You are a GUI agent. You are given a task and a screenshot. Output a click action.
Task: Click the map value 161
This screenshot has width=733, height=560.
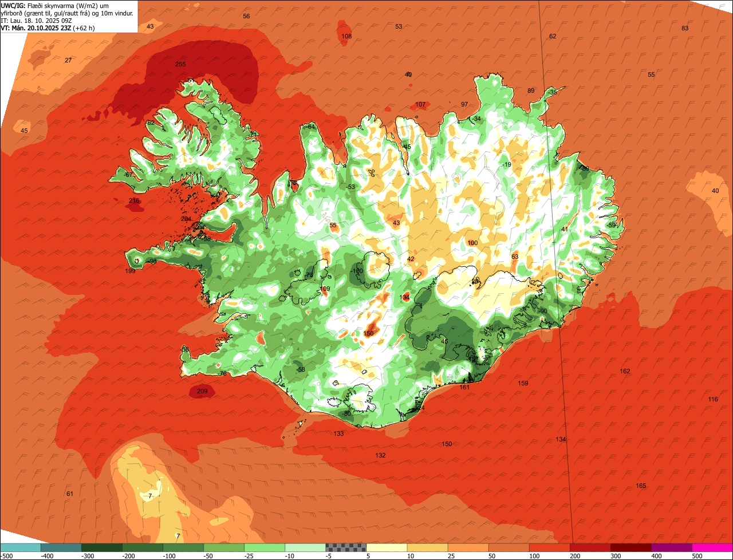464,387
